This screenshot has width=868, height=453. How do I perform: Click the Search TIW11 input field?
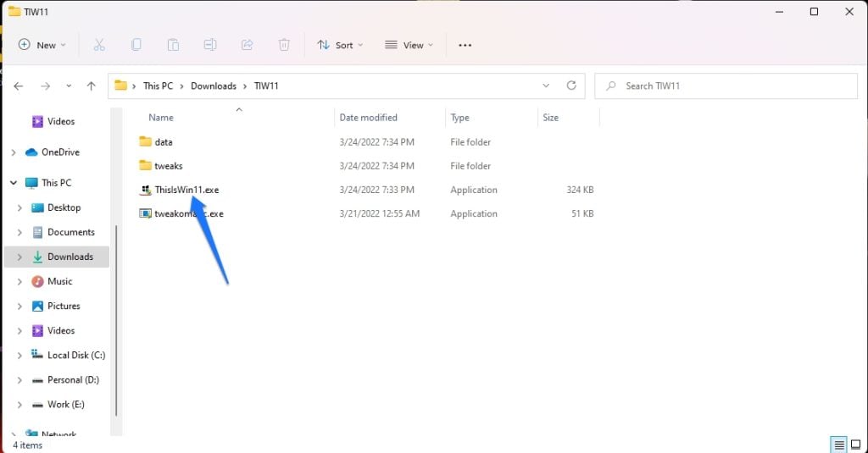click(726, 86)
